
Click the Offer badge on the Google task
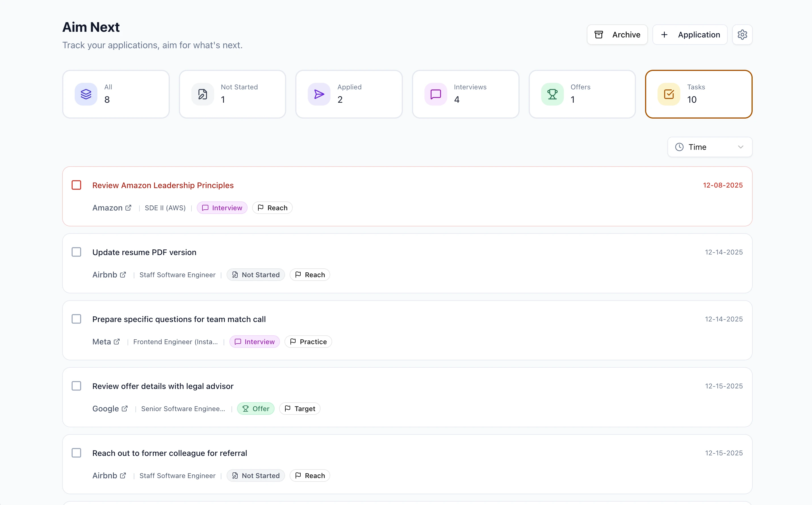click(x=256, y=408)
